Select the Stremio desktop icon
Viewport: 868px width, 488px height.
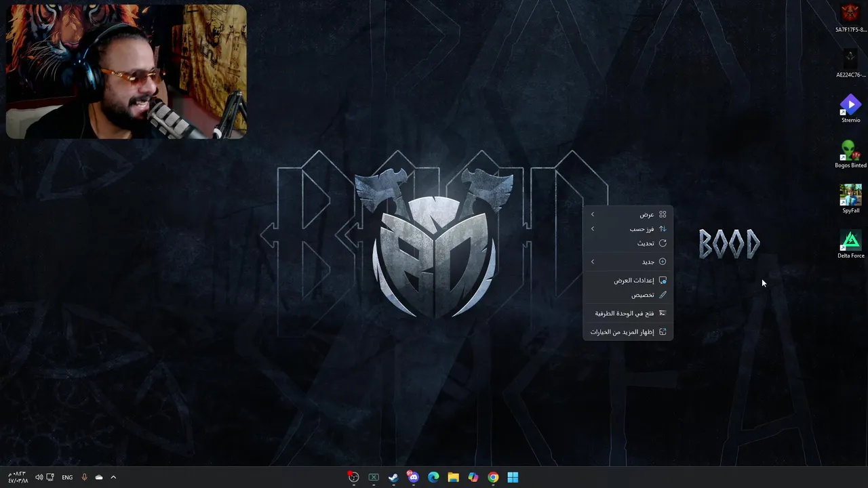850,108
